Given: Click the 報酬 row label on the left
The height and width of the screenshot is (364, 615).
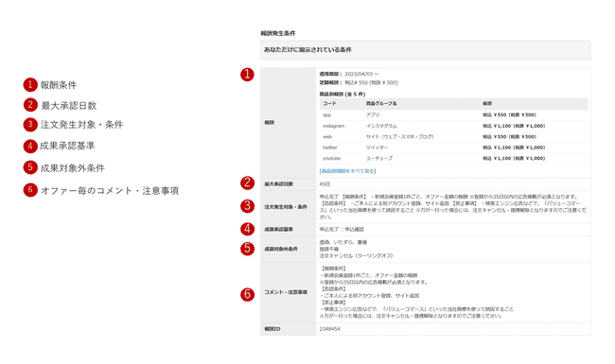Looking at the screenshot, I should click(x=269, y=123).
